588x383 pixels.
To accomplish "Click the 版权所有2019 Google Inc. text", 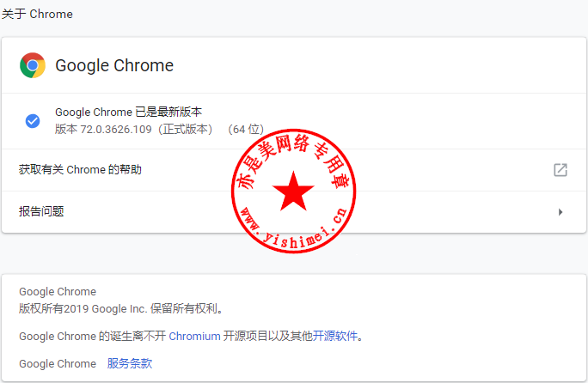I will [x=121, y=308].
